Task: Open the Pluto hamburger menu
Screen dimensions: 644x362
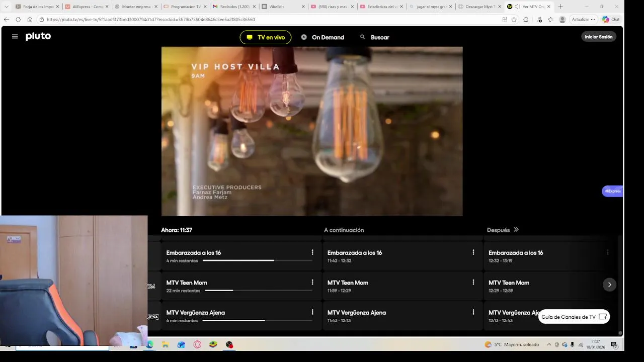Action: [15, 37]
